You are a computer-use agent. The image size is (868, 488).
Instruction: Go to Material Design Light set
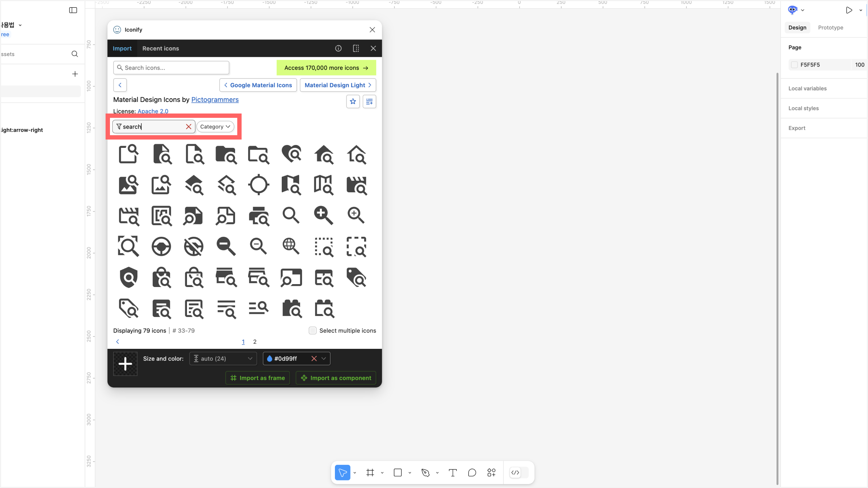[338, 85]
